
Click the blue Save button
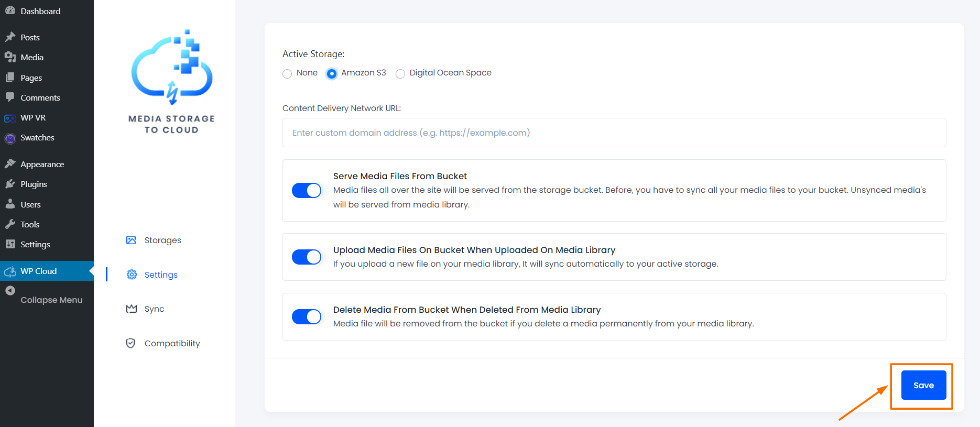pos(923,385)
